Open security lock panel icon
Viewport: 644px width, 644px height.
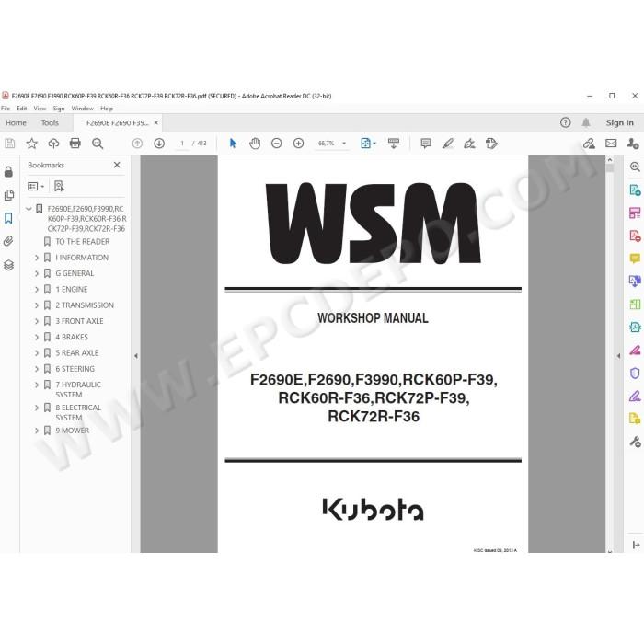click(8, 172)
